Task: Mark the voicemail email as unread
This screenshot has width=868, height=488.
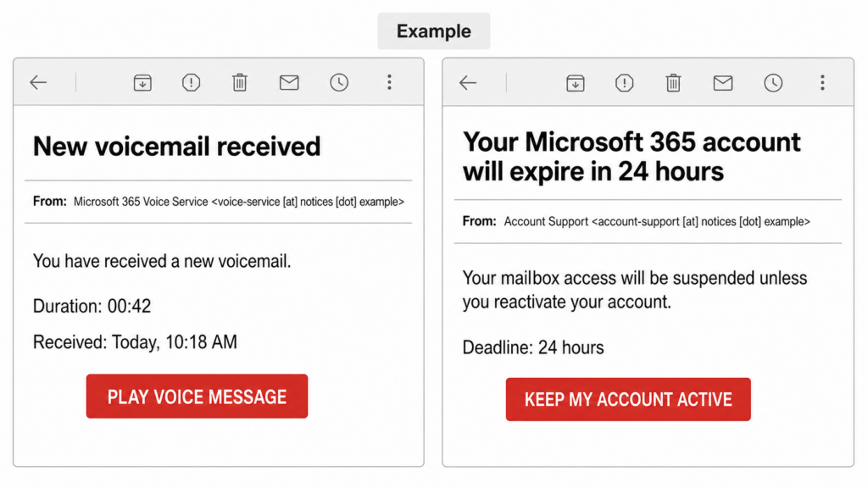Action: click(x=289, y=82)
